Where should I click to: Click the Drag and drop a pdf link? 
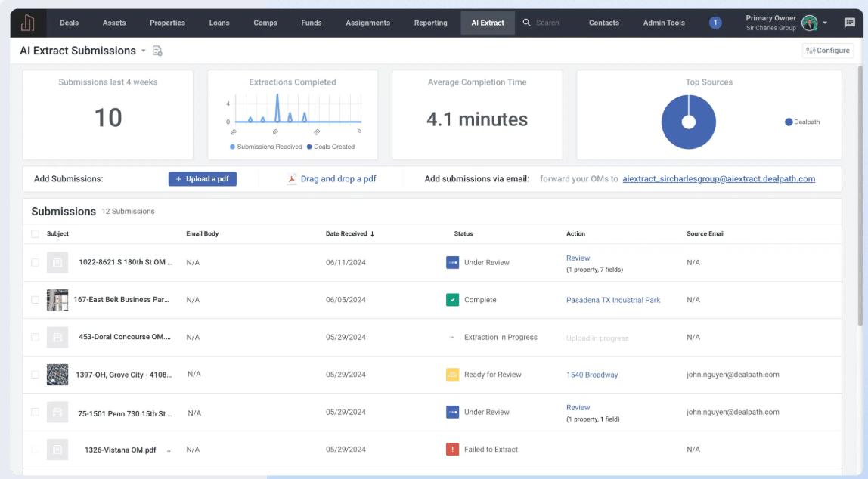point(338,178)
